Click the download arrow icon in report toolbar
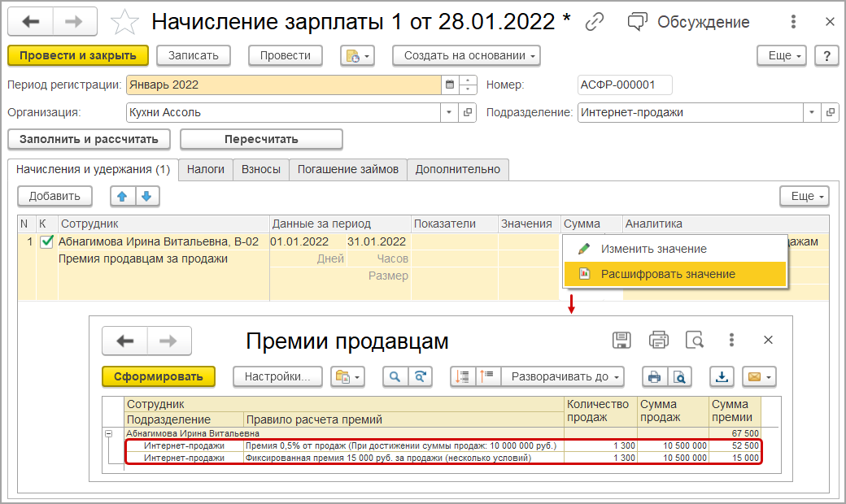This screenshot has width=846, height=504. pyautogui.click(x=722, y=377)
